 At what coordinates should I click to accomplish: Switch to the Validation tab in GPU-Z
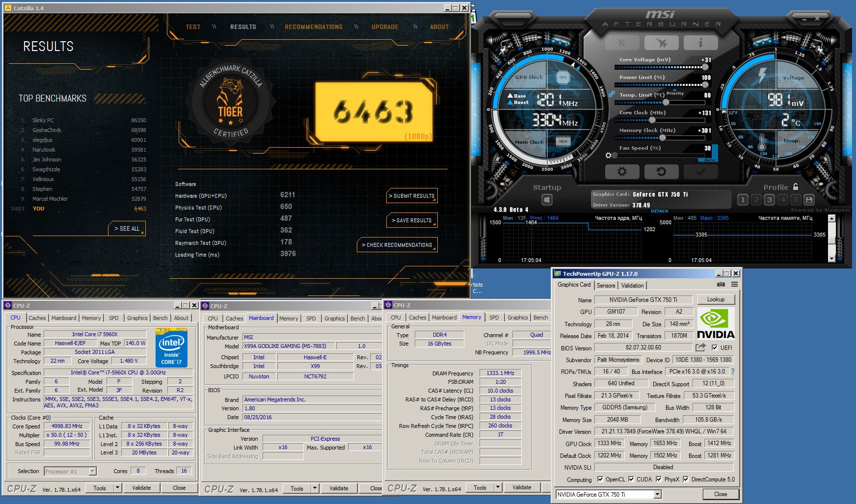(x=632, y=286)
